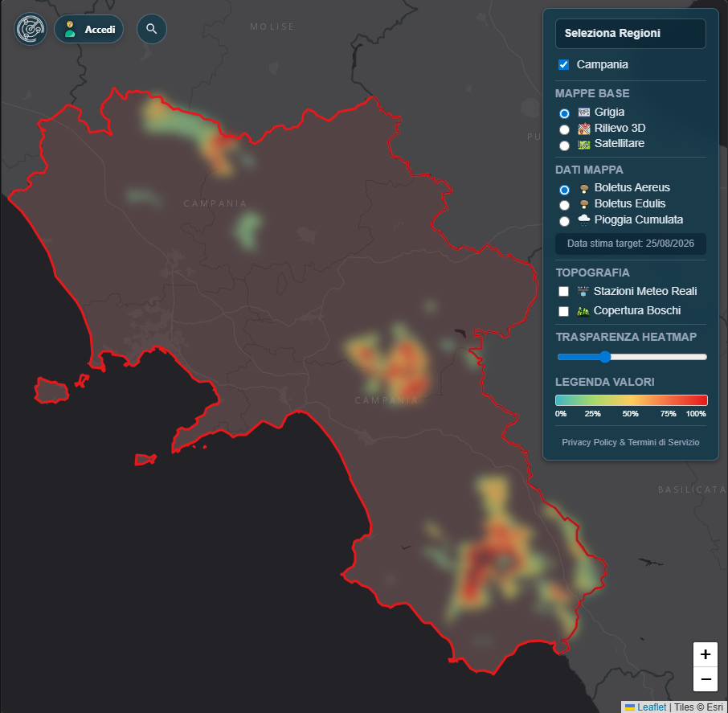Image resolution: width=728 pixels, height=713 pixels.
Task: Click the Rilievo 3D terrain icon
Action: tap(583, 129)
